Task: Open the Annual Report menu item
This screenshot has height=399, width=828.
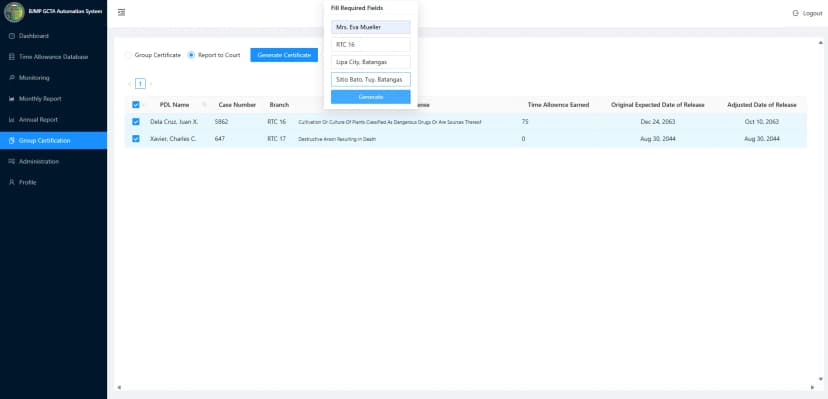Action: [x=53, y=120]
